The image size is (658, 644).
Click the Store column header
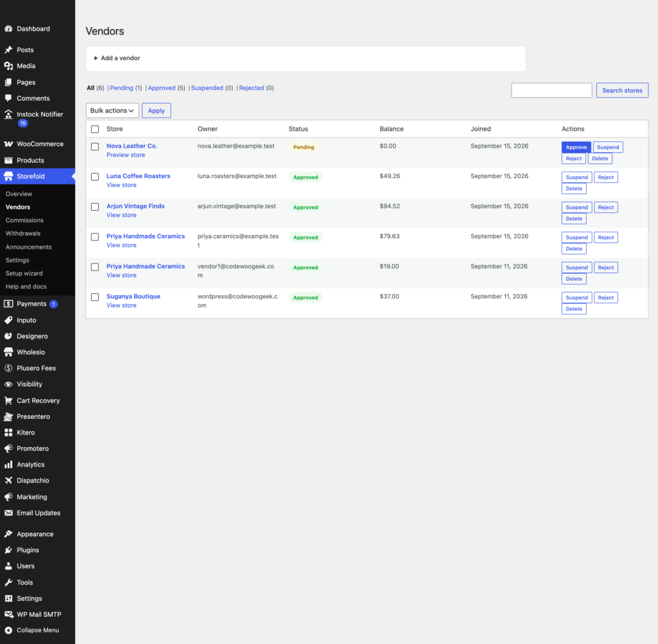(114, 129)
